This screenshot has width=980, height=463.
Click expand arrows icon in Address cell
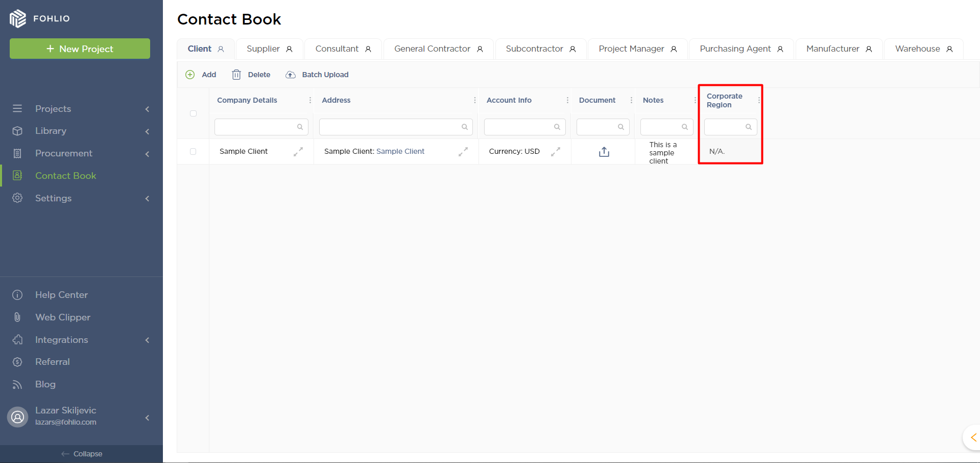[463, 152]
